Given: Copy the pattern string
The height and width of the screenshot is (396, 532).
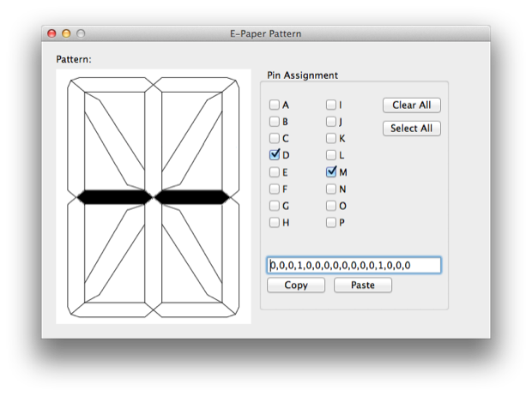Looking at the screenshot, I should click(x=296, y=285).
